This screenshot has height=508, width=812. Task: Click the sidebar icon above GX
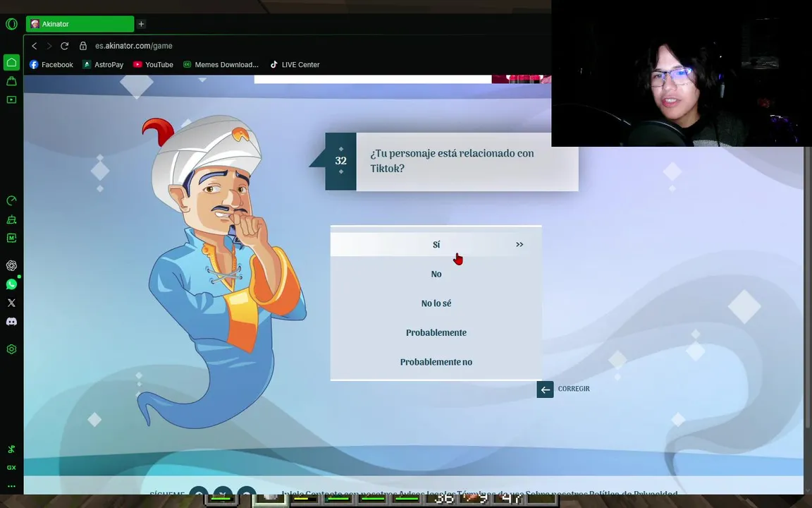point(11,449)
